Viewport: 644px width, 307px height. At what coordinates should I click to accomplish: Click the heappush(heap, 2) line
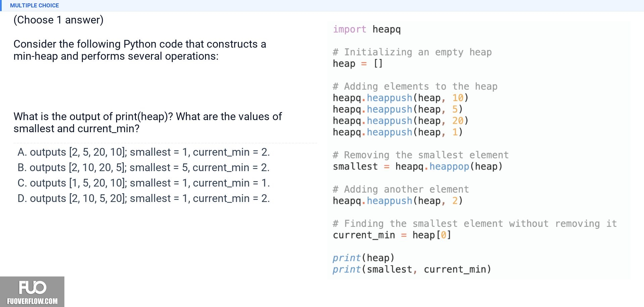tap(398, 201)
